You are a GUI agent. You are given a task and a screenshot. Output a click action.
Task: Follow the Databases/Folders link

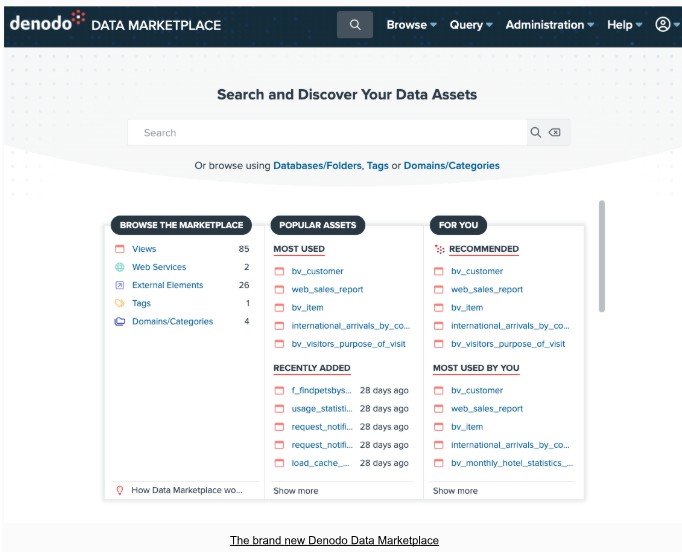[x=317, y=166]
